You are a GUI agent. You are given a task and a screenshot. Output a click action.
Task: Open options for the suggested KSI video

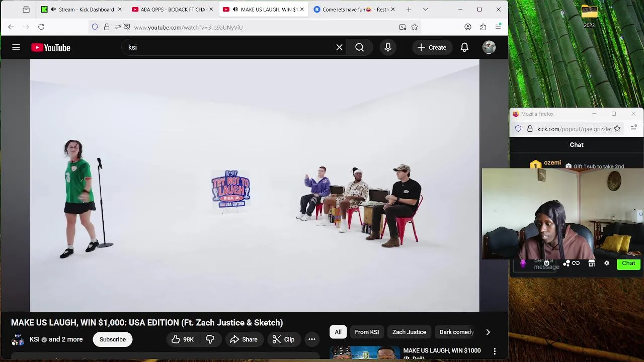(x=495, y=351)
